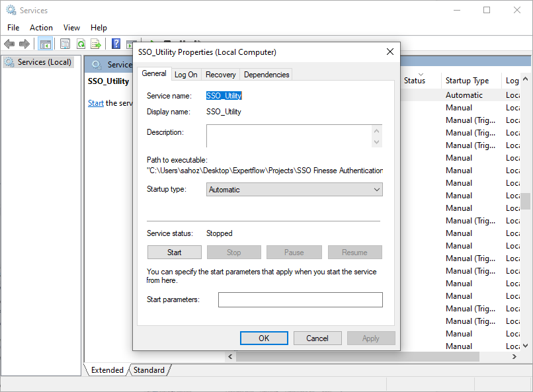Toggle the Show/Hide Console Tree icon
This screenshot has height=392, width=533.
[x=45, y=44]
